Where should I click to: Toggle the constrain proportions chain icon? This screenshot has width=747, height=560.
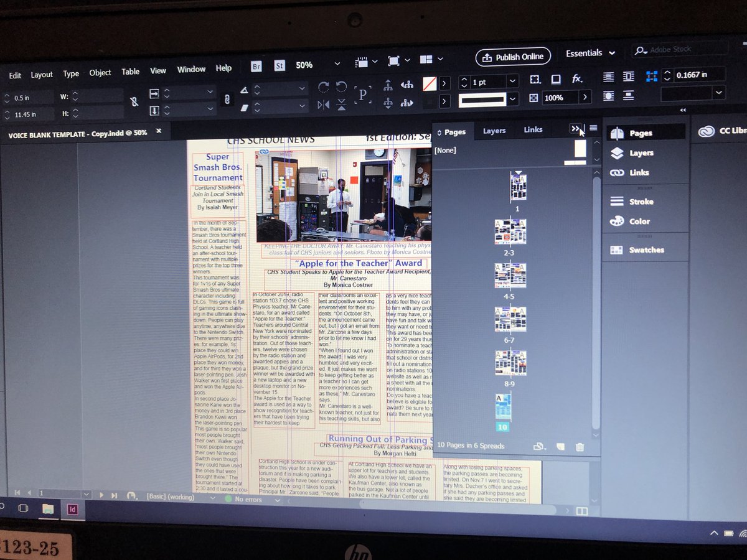[x=134, y=103]
